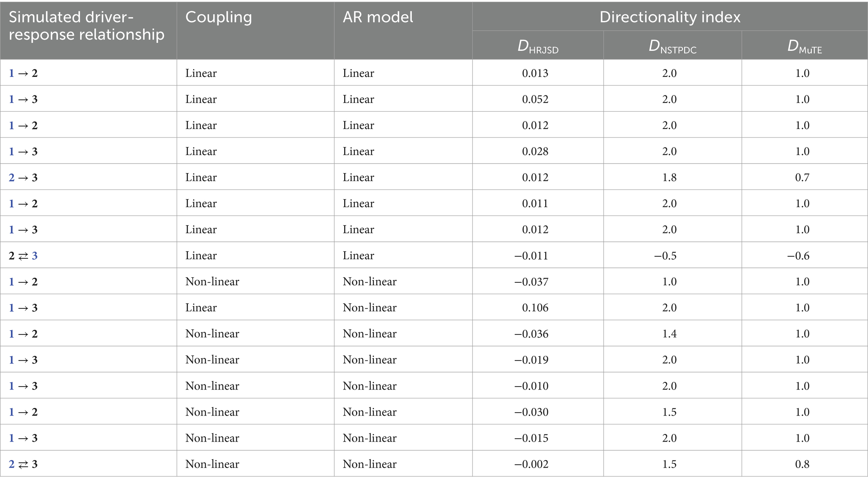Click the NSTPDC value 1.8

pyautogui.click(x=669, y=177)
